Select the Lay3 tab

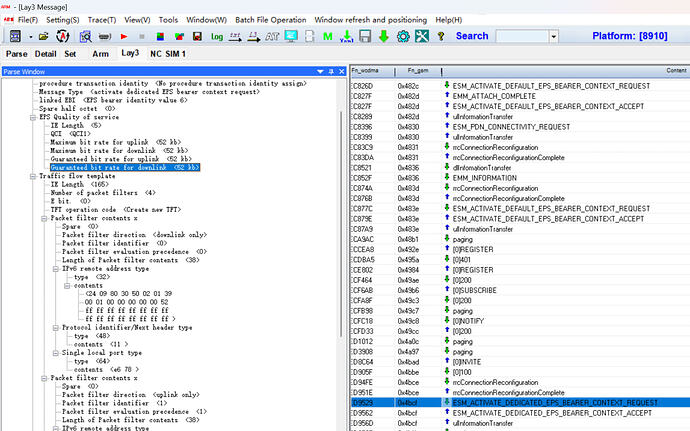tap(130, 53)
